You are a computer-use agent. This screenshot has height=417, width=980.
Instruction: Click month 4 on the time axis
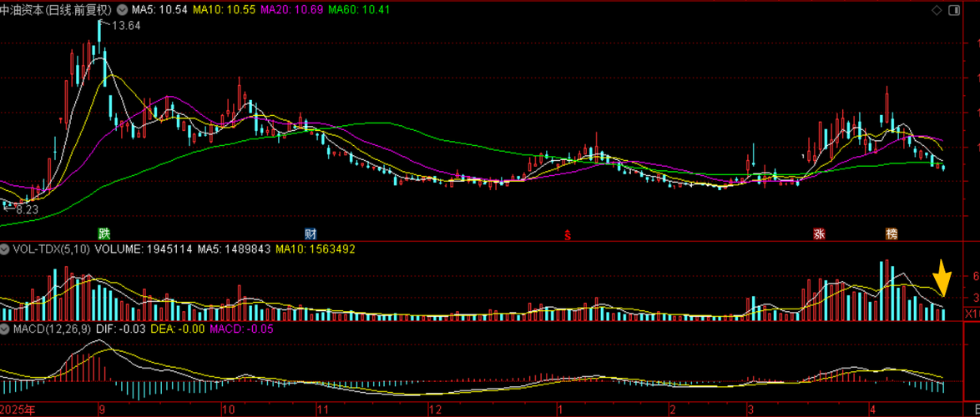pos(873,410)
